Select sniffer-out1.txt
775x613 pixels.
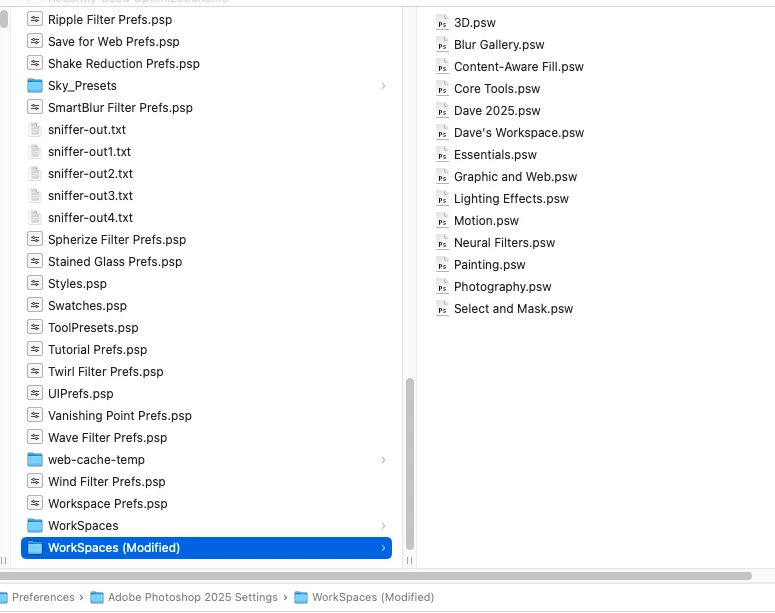(89, 152)
